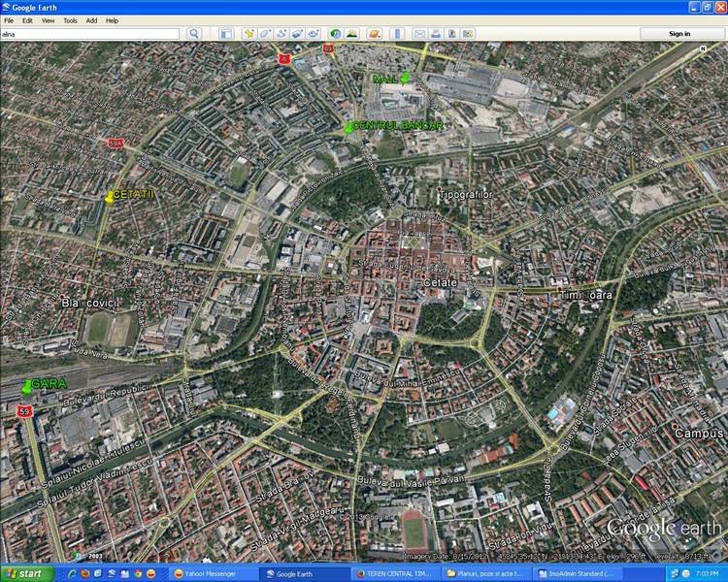
Task: Click the GARA placemark pin
Action: tap(26, 388)
